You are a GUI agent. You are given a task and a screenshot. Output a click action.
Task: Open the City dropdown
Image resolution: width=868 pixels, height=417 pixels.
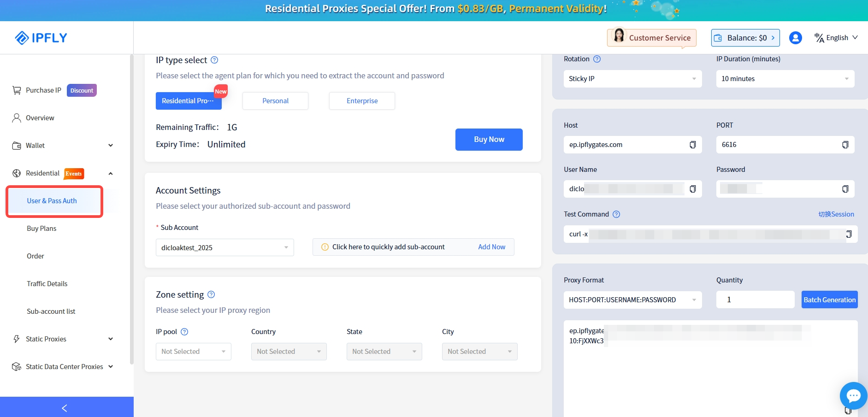480,352
